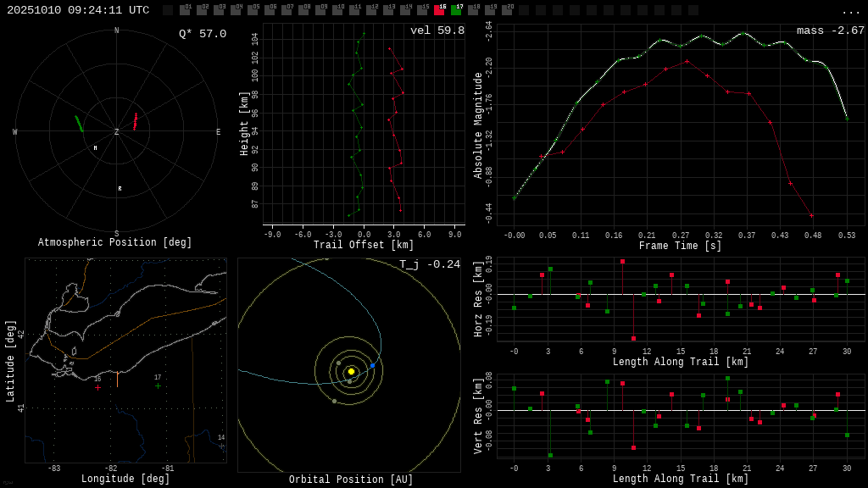The image size is (868, 488).
Task: Toggle the green station 17 indicator
Action: pos(456,10)
